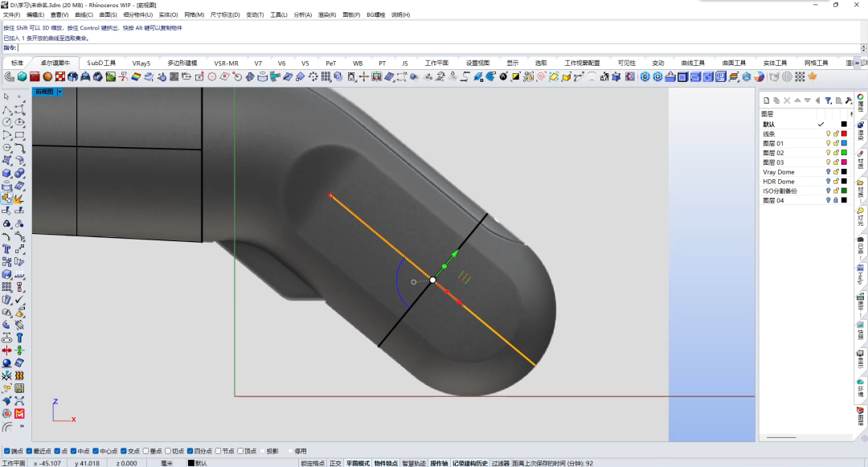The image size is (868, 467).
Task: Change the blue color swatch of 图层 01
Action: click(844, 143)
